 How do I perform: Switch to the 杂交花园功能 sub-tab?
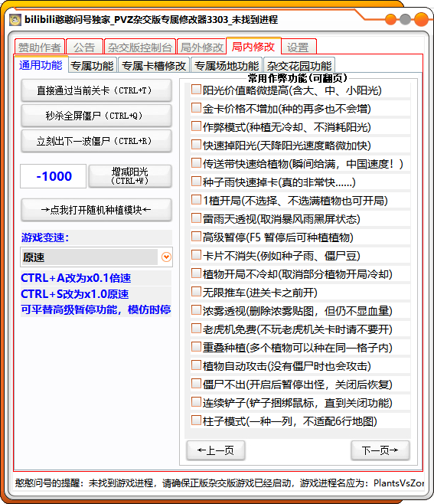coord(299,66)
